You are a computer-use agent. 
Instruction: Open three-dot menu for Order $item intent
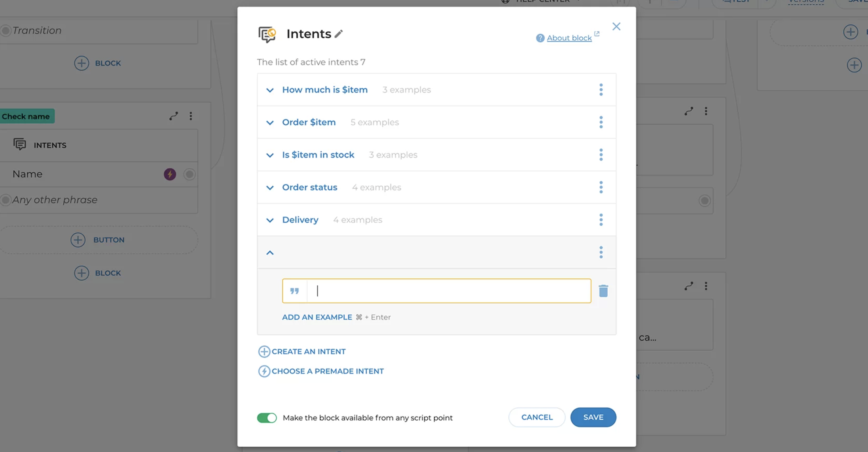(x=601, y=122)
